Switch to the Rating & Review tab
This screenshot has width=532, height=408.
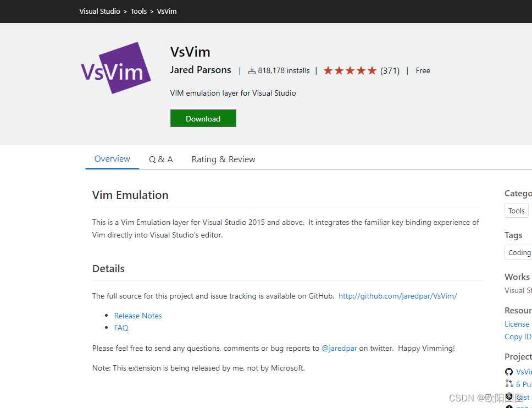[x=223, y=159]
